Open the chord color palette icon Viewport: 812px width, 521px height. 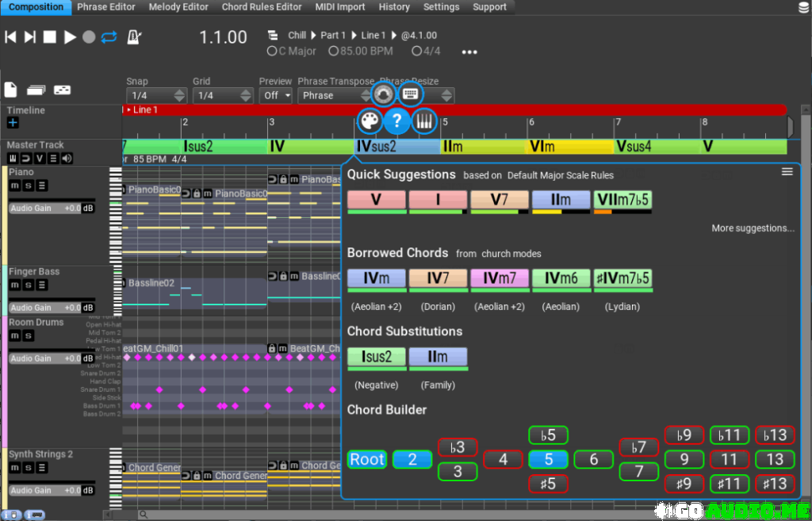[x=367, y=121]
